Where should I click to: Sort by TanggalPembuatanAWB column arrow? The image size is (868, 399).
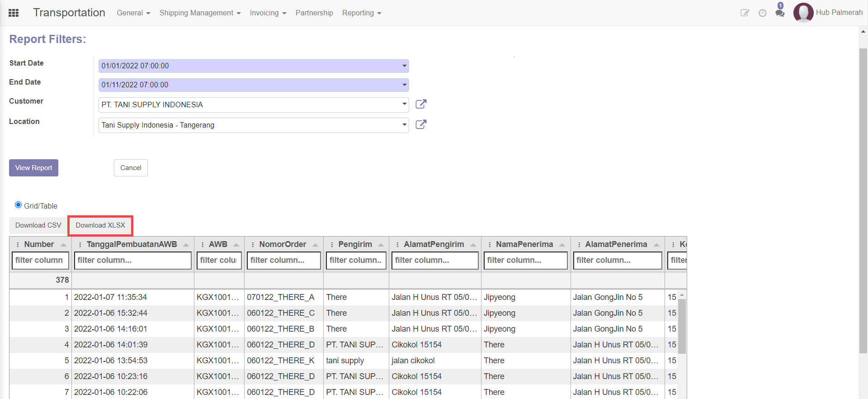[x=186, y=245]
